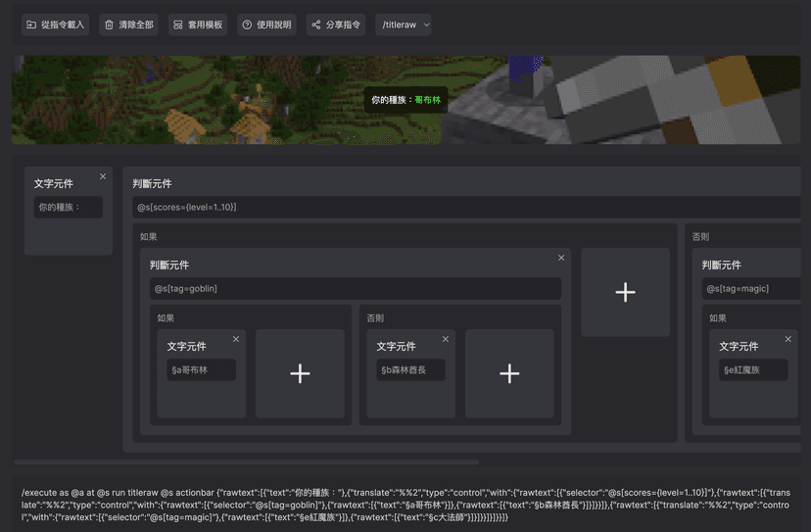The height and width of the screenshot is (532, 811).
Task: Edit the §e紅魔族 text field
Action: pos(753,370)
